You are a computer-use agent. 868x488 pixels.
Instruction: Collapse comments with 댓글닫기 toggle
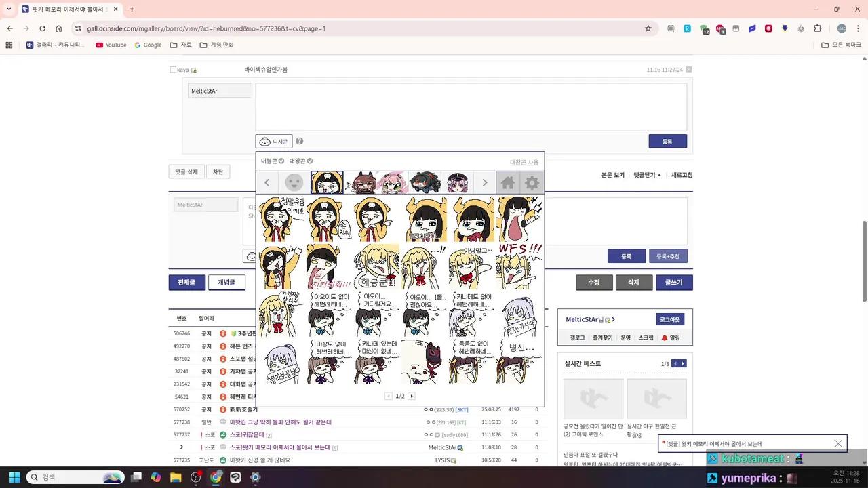pos(648,175)
